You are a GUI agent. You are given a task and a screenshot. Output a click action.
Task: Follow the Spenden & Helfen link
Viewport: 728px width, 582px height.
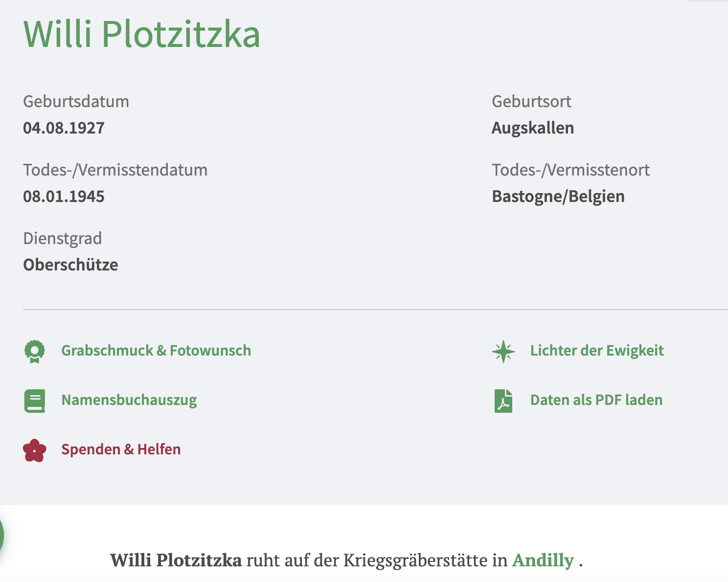[x=120, y=449]
